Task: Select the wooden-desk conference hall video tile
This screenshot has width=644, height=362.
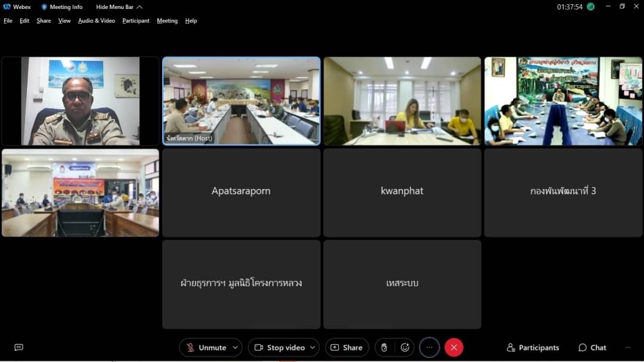Action: click(x=80, y=193)
